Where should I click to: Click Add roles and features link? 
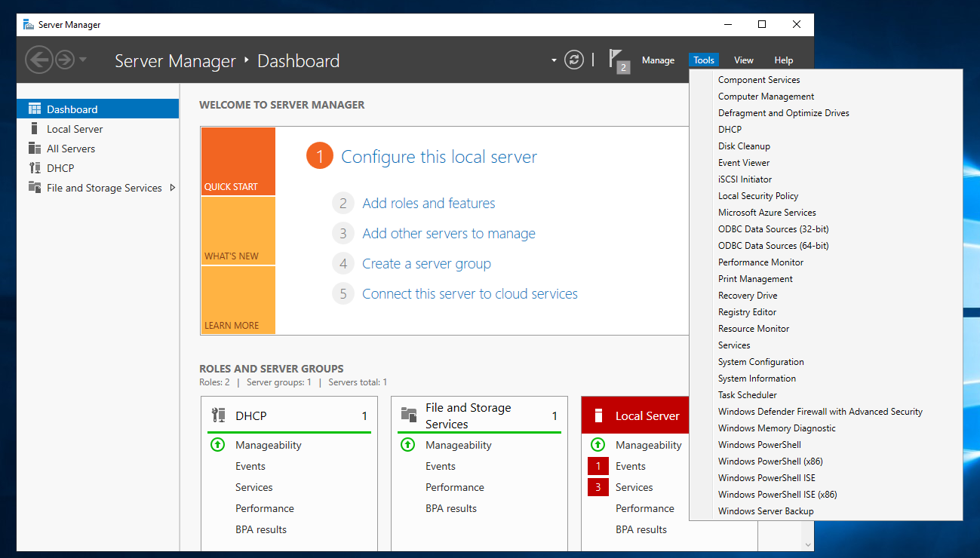(x=429, y=204)
